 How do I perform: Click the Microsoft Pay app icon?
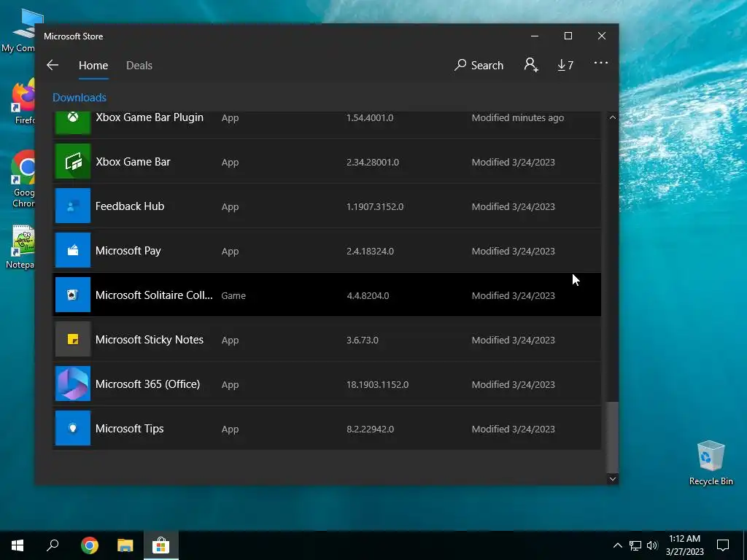click(x=73, y=251)
